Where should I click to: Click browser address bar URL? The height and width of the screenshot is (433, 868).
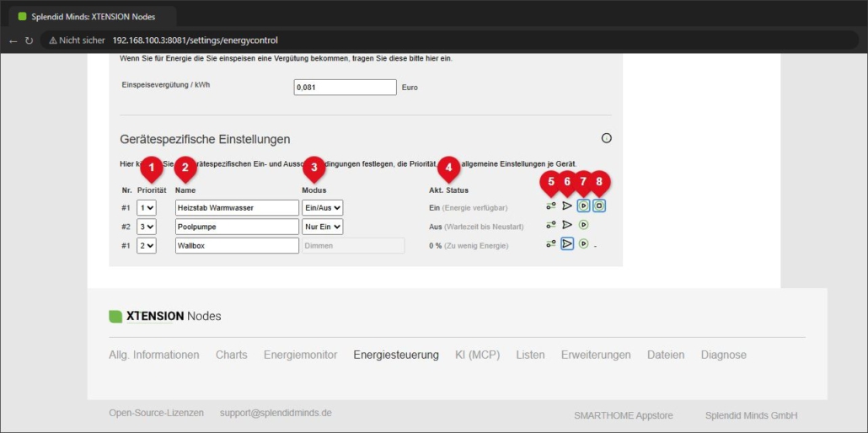point(195,40)
